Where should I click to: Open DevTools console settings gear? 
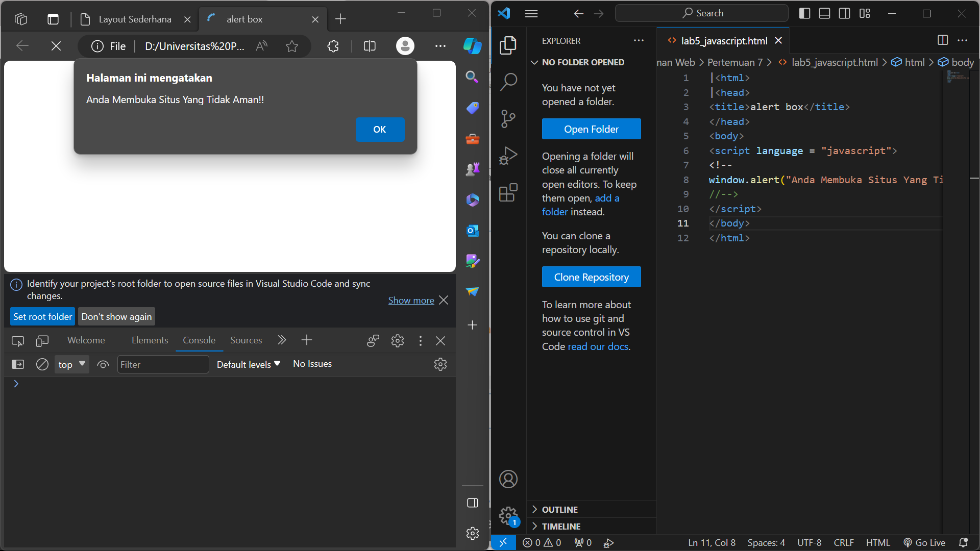point(440,364)
